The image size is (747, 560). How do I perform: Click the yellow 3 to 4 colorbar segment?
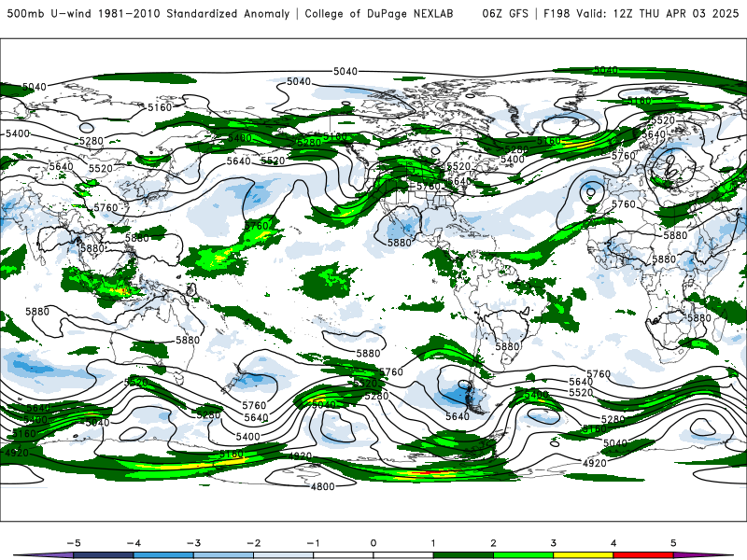[x=583, y=555]
